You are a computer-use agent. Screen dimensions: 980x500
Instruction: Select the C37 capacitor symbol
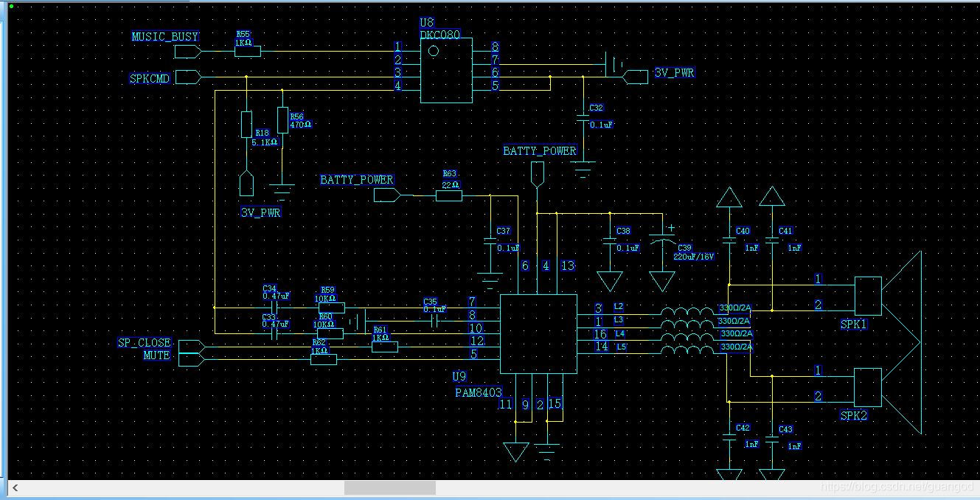click(x=490, y=241)
